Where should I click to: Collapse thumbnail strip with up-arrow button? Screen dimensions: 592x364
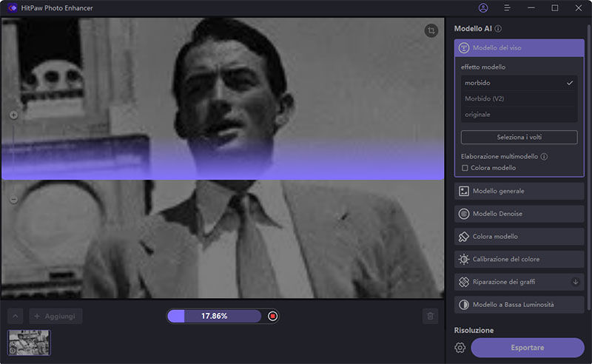point(15,316)
